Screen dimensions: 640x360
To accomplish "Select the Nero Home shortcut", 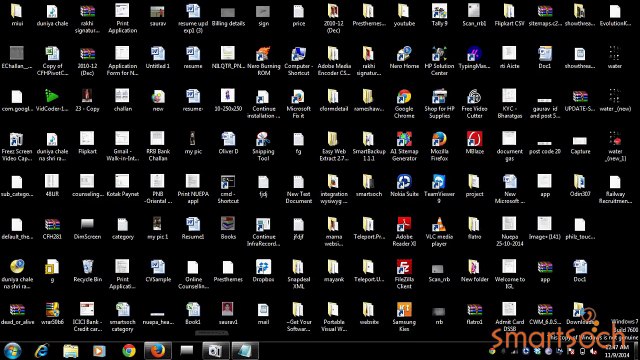I will [x=404, y=58].
